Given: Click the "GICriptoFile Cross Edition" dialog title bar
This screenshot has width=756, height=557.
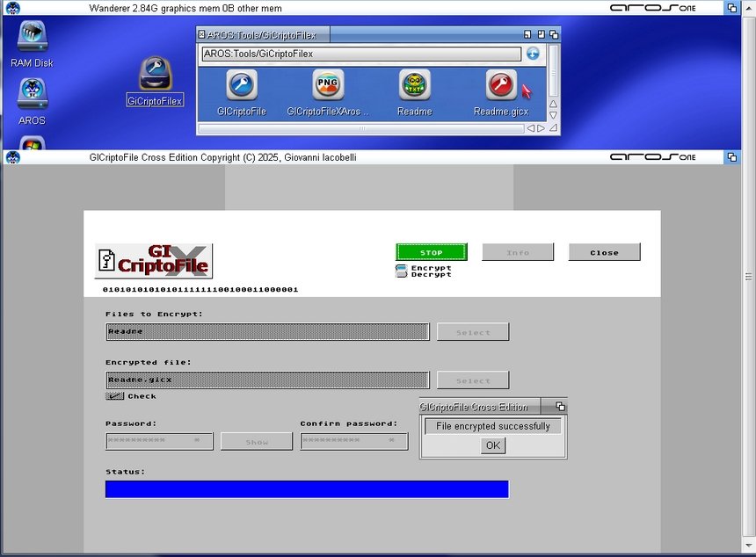Looking at the screenshot, I should (480, 407).
